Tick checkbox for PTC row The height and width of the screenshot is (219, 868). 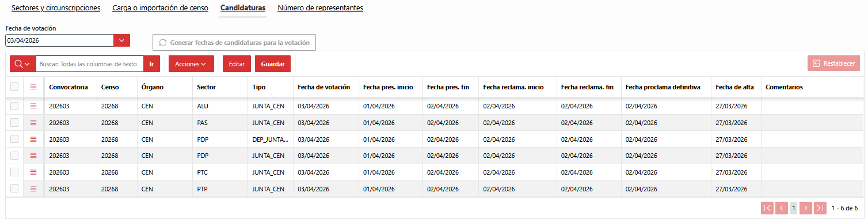point(14,172)
